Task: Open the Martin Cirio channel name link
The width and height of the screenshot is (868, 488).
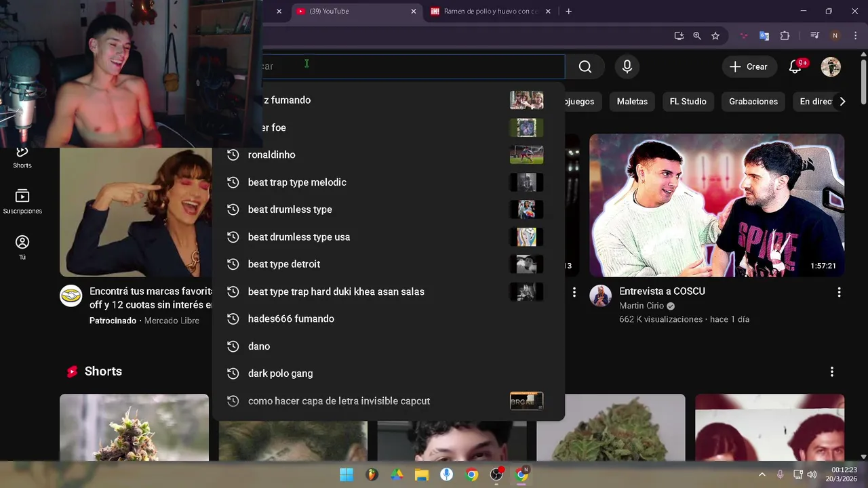Action: coord(642,306)
